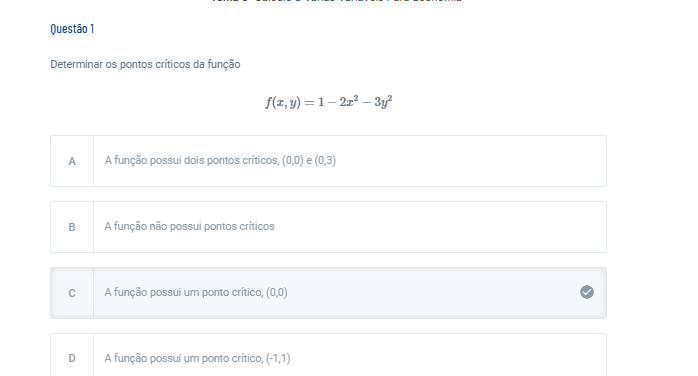Select answer option A letter cell

(x=72, y=161)
